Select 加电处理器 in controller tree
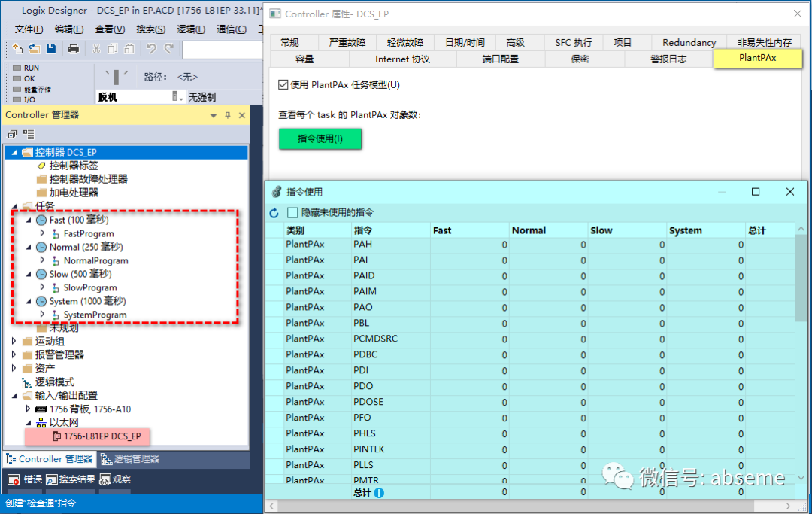 coord(68,193)
